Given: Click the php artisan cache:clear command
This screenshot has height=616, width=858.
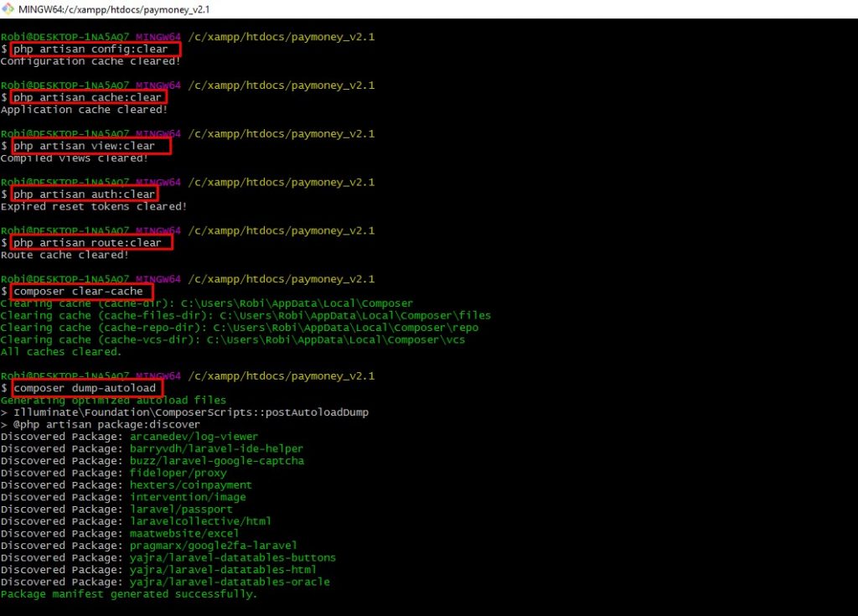Looking at the screenshot, I should point(87,97).
